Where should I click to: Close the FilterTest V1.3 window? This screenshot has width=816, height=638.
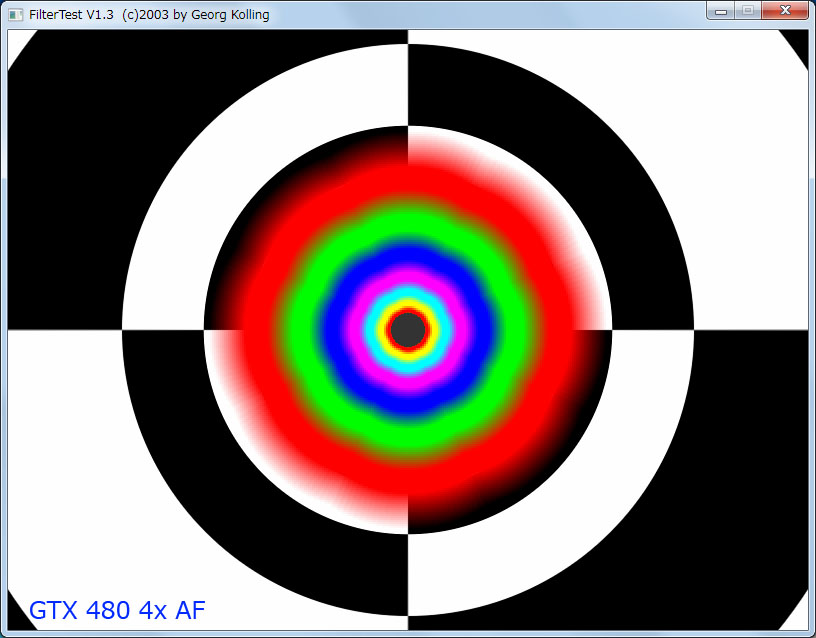[785, 11]
